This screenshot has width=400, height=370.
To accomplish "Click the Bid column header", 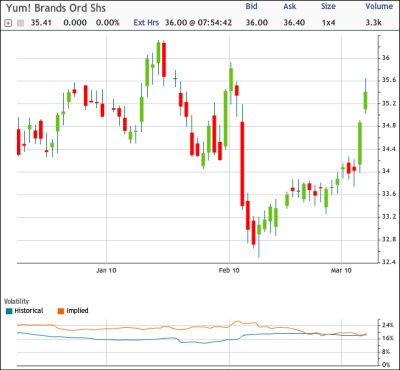I will click(x=251, y=6).
